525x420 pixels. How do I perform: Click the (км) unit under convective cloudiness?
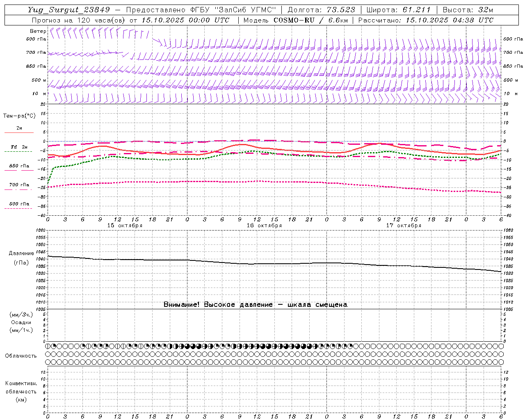point(21,399)
